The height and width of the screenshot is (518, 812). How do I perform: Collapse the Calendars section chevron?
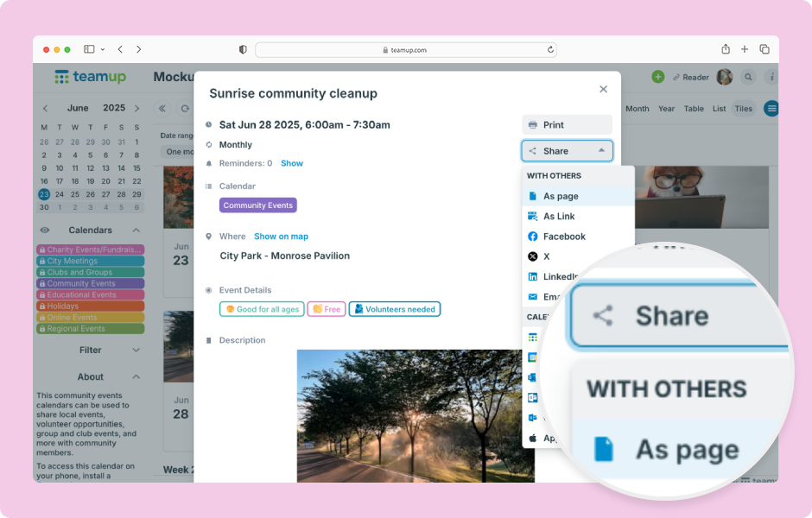[136, 230]
